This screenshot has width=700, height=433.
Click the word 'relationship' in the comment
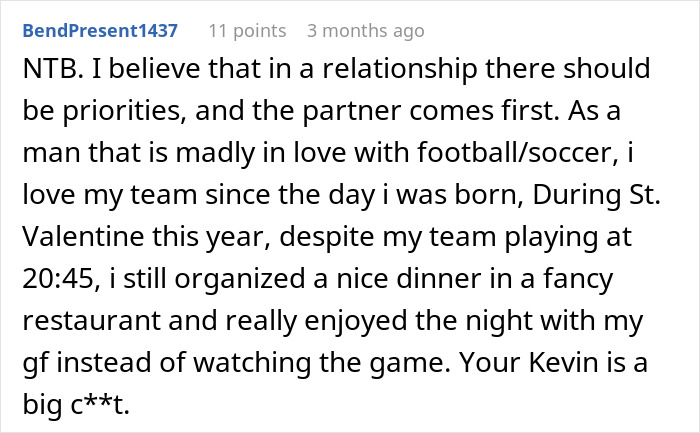[x=400, y=70]
